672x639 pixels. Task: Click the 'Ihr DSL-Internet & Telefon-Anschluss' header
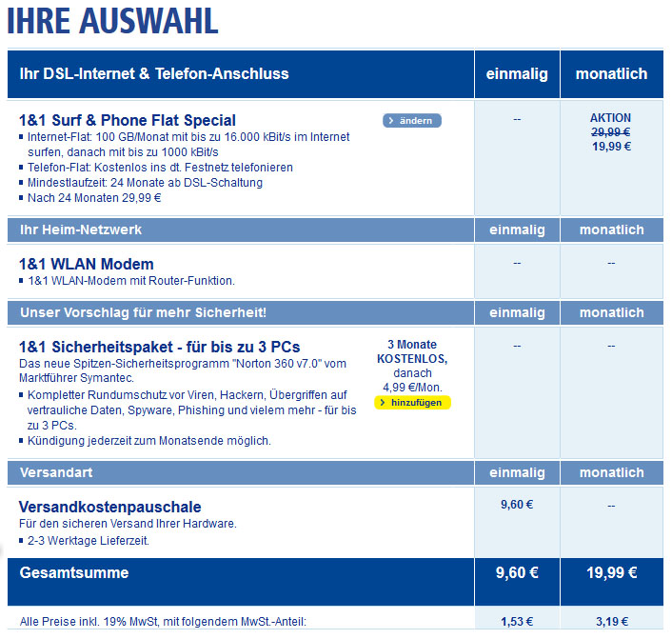(x=154, y=73)
